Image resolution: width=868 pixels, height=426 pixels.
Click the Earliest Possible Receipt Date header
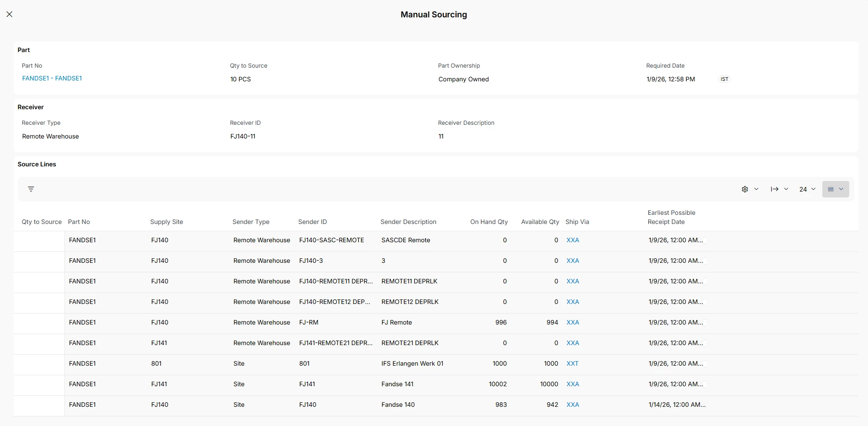671,217
